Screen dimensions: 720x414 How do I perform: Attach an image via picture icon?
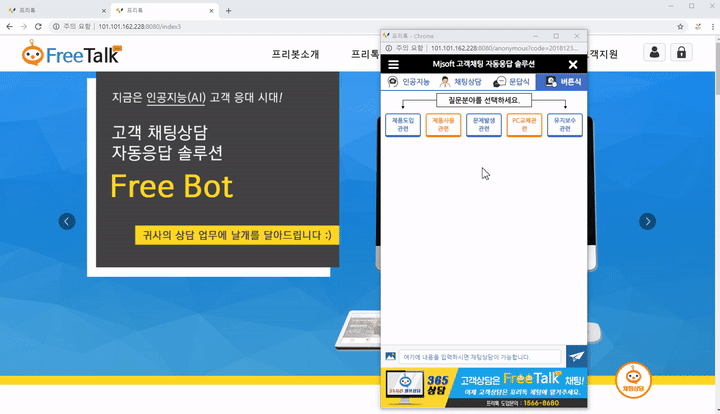[390, 356]
